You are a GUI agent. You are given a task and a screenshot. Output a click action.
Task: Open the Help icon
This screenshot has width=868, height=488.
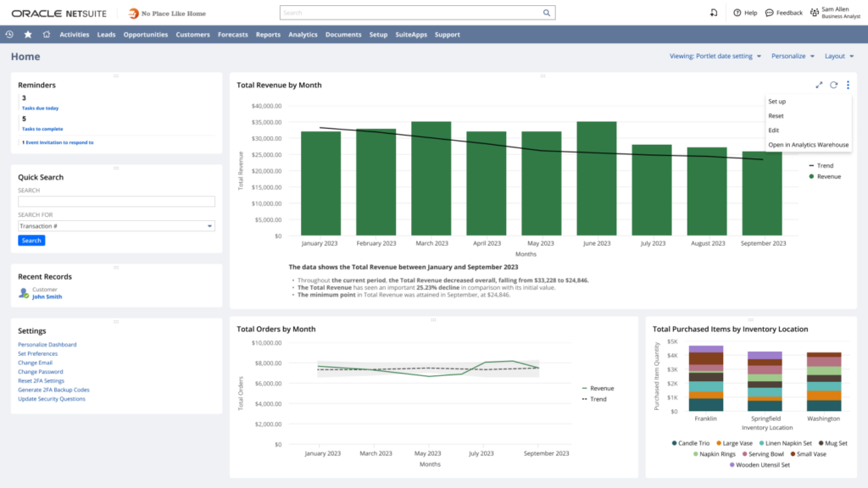(737, 13)
